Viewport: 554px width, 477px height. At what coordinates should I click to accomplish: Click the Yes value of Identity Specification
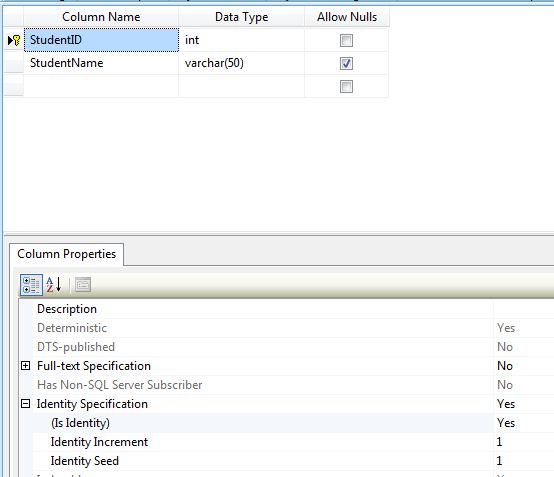(x=506, y=404)
